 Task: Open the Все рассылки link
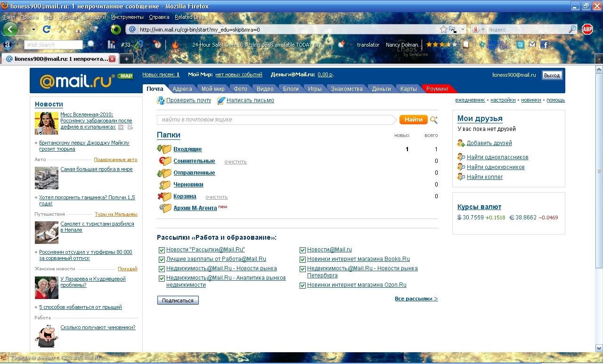tap(416, 299)
